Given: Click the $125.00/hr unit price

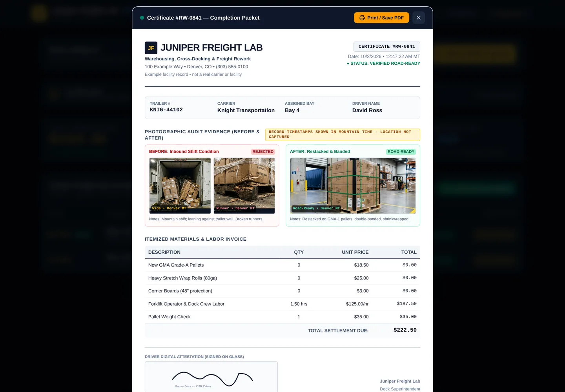Looking at the screenshot, I should (357, 304).
